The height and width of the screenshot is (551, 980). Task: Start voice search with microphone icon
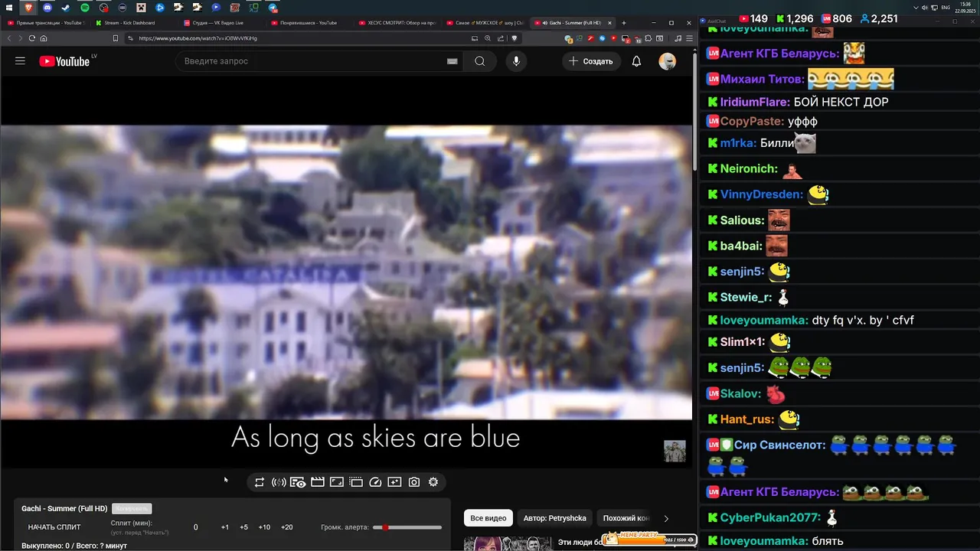[x=516, y=61]
